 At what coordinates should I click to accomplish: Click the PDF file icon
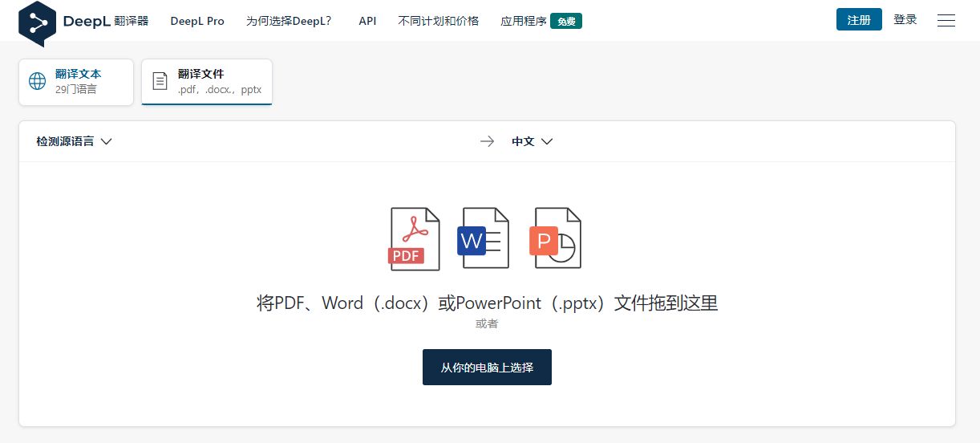(415, 238)
